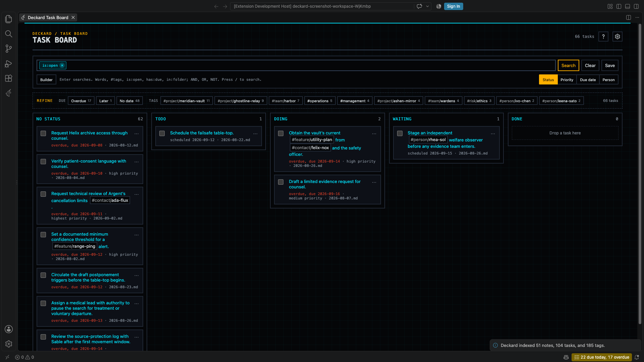Viewport: 644px width, 362px height.
Task: Open Run and Debug view
Action: (9, 63)
